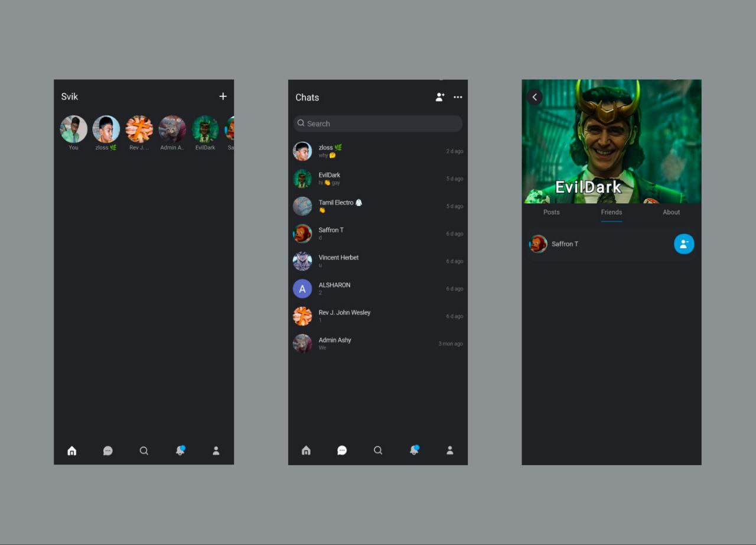The image size is (756, 545).
Task: Open the Rev J. story avatar
Action: pos(139,129)
